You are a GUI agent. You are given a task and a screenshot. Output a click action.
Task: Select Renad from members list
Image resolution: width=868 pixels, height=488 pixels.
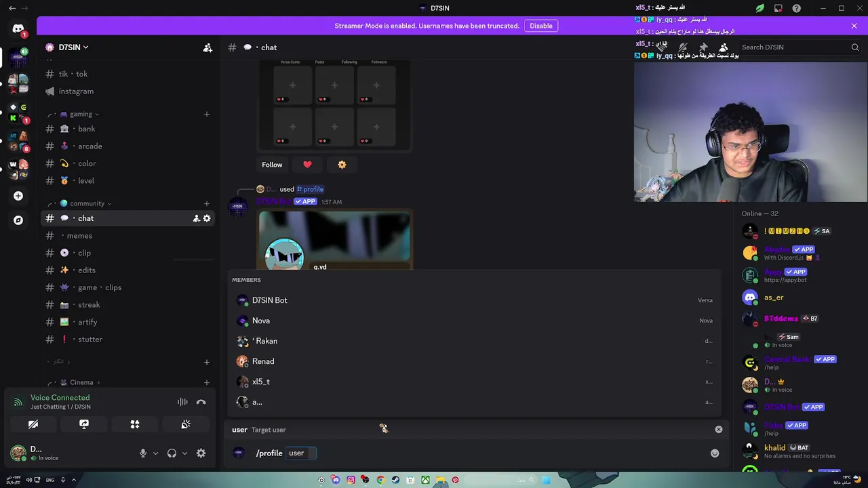tap(475, 361)
